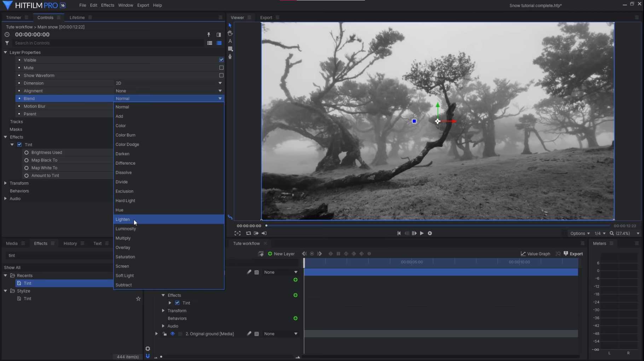Click the split panel icon next to the pin
This screenshot has width=644, height=361.
pyautogui.click(x=219, y=35)
